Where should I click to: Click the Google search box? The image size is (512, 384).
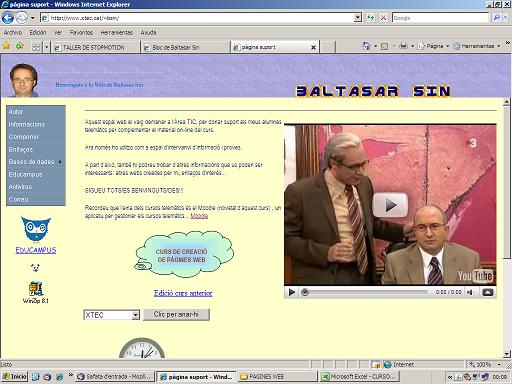[440, 18]
